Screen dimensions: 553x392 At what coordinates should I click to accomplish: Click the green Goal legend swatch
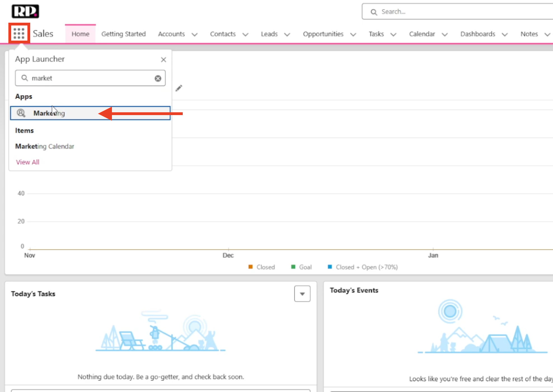pos(293,267)
